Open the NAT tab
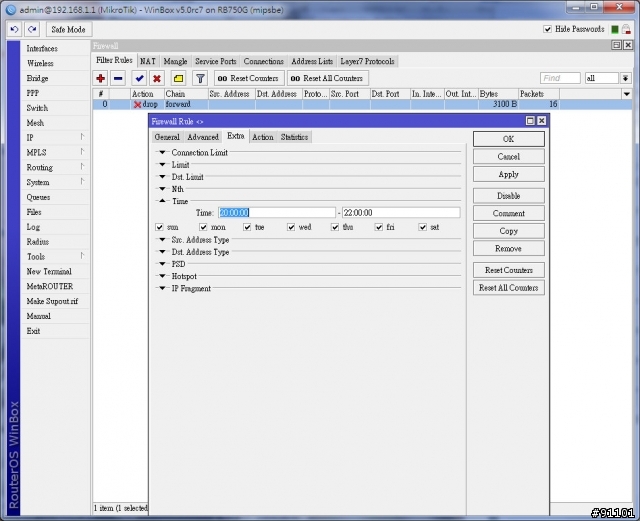The image size is (640, 521). click(148, 61)
